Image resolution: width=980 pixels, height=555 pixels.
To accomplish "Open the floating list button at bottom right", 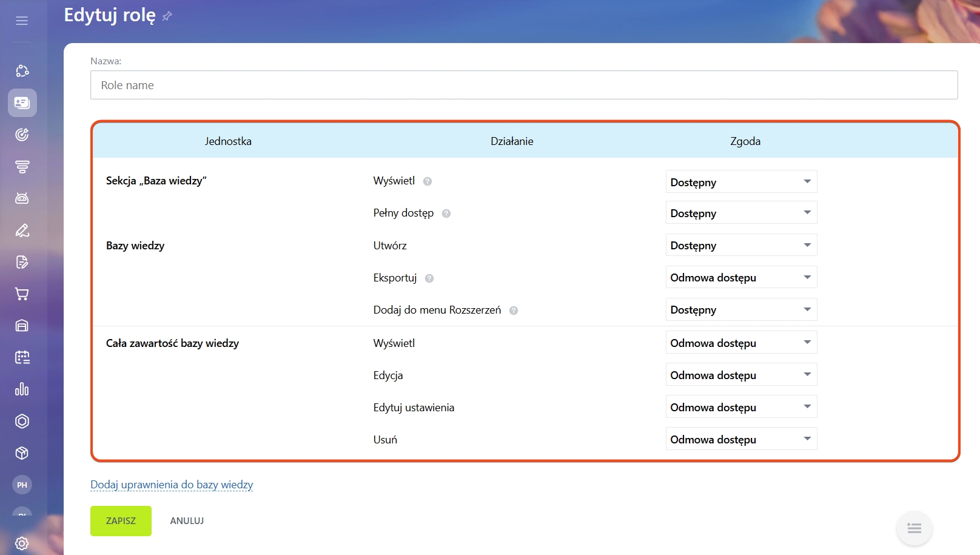I will [914, 528].
